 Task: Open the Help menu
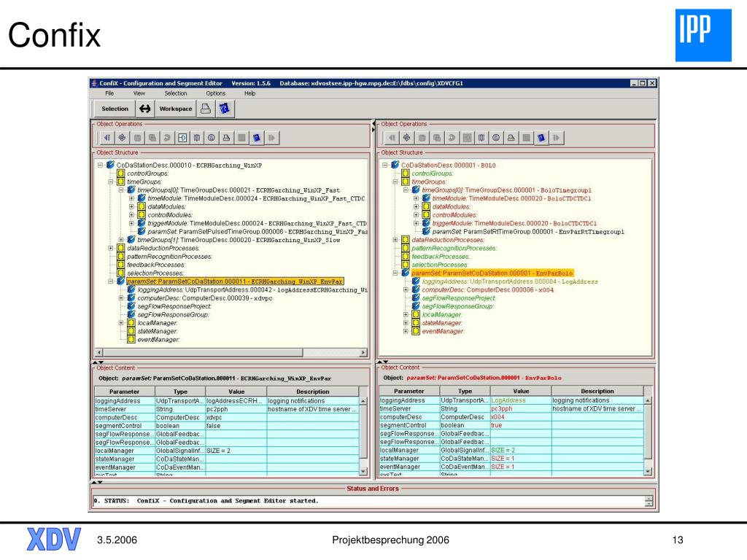pos(250,93)
